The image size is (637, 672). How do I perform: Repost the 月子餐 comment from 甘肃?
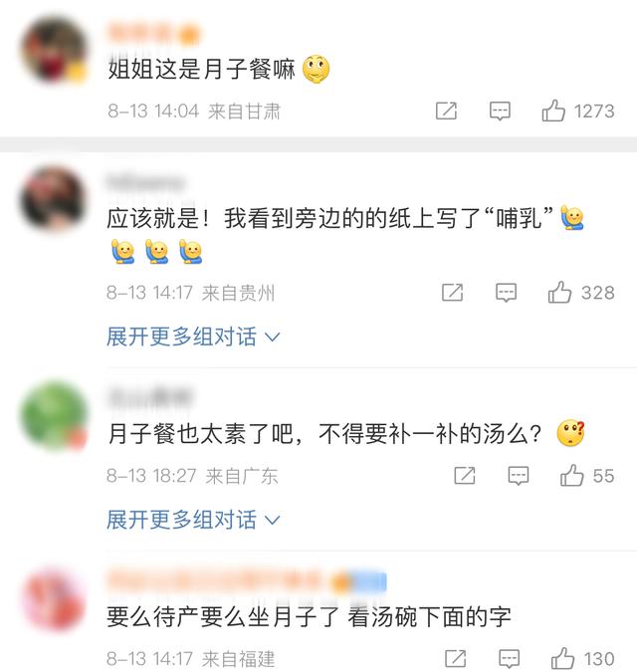pyautogui.click(x=446, y=111)
